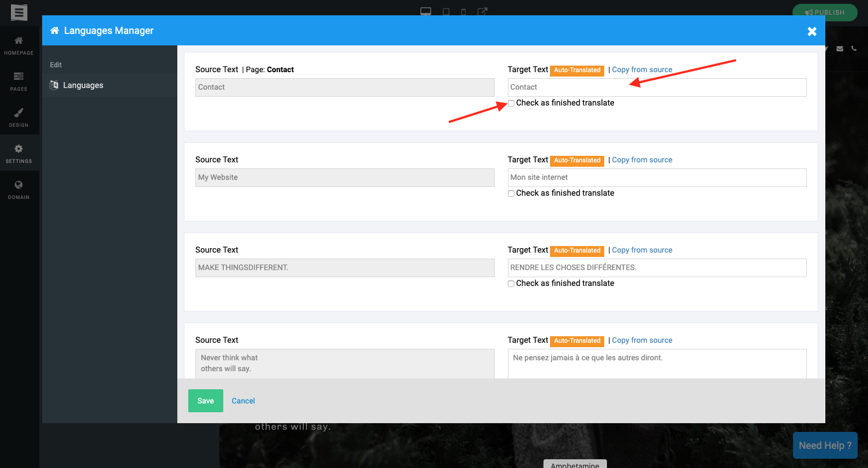Click Auto-Translated badge on Contact row
The width and height of the screenshot is (868, 468).
577,70
